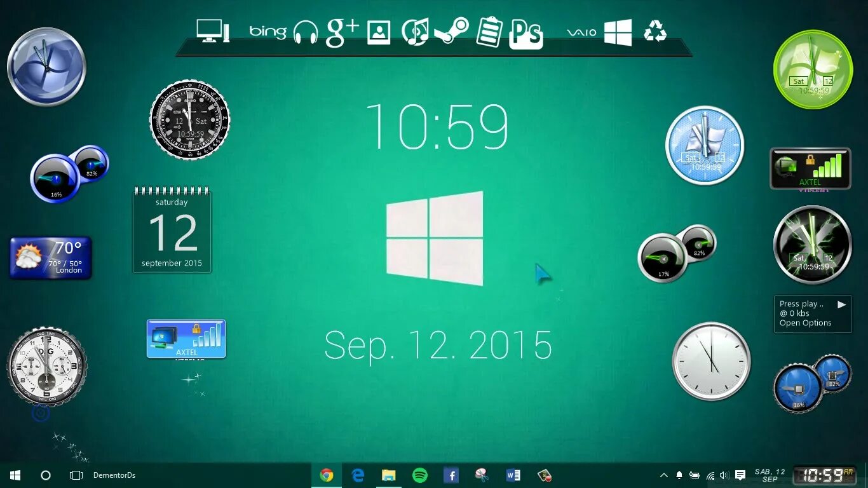Click the large 10:59 desktop time
Viewport: 868px width, 488px height.
tap(437, 126)
